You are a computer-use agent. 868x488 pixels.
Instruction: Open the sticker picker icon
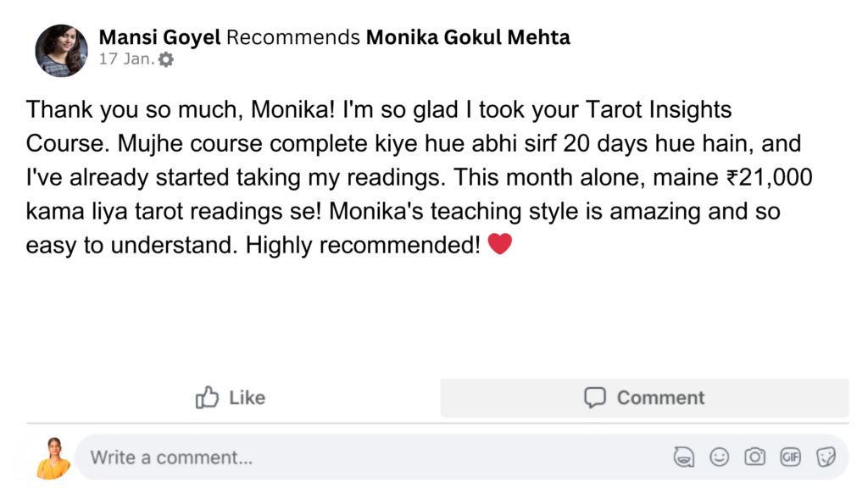click(826, 457)
